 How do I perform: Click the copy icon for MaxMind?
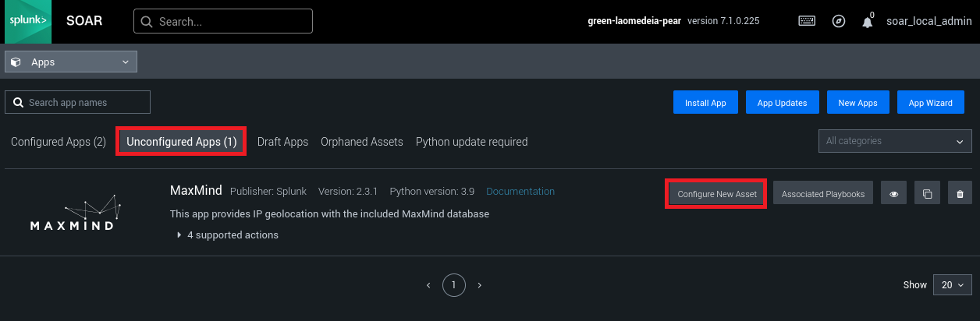927,194
